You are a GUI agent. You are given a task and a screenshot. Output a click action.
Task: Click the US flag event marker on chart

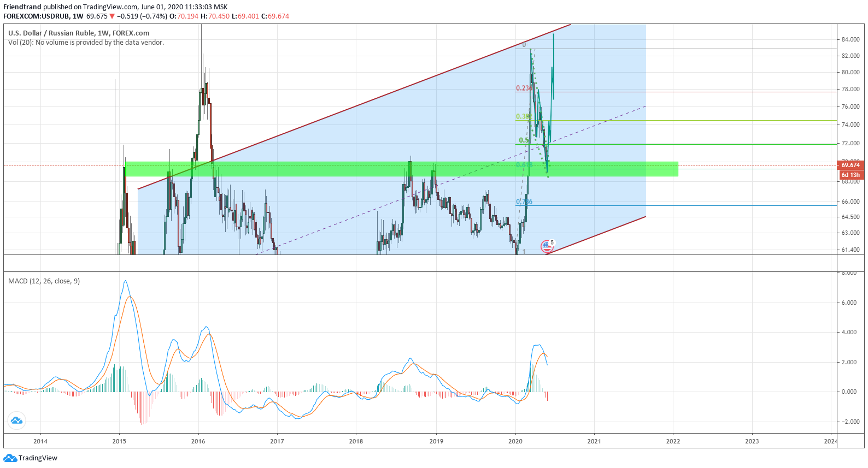[546, 246]
